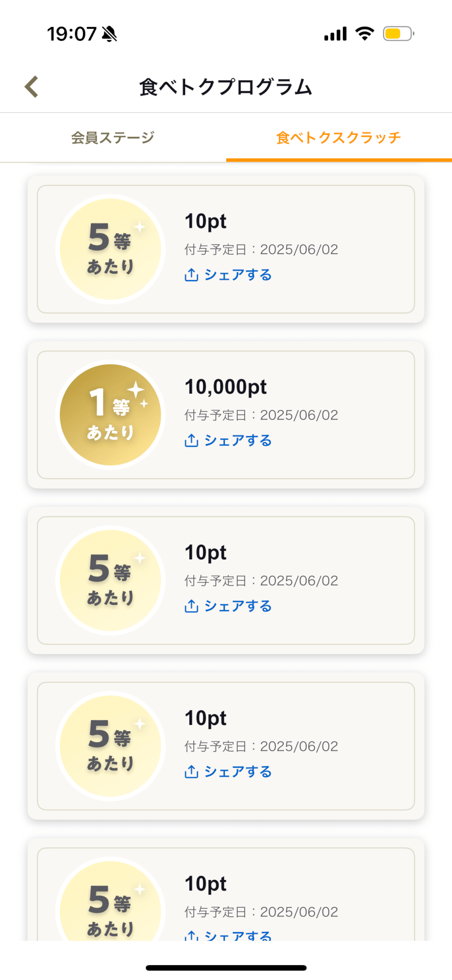Image resolution: width=452 pixels, height=980 pixels.
Task: Tap the 食べトクプログラム page title
Action: pos(226,87)
